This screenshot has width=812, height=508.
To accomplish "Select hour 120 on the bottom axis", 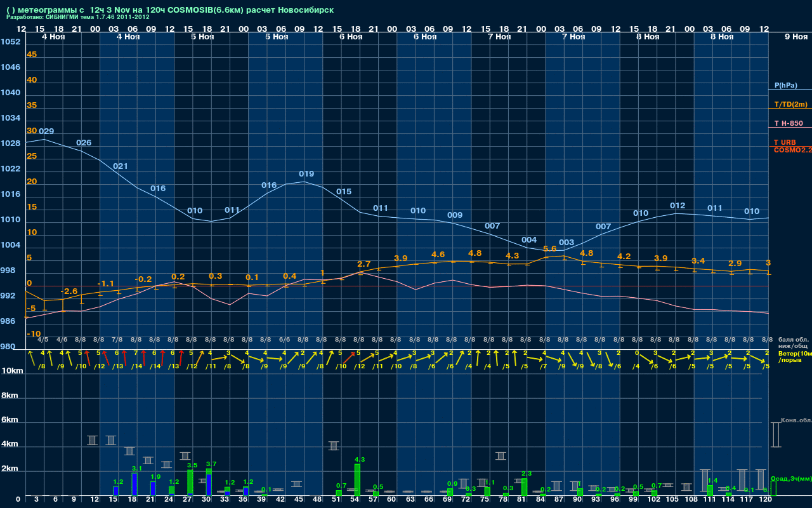I will point(766,500).
